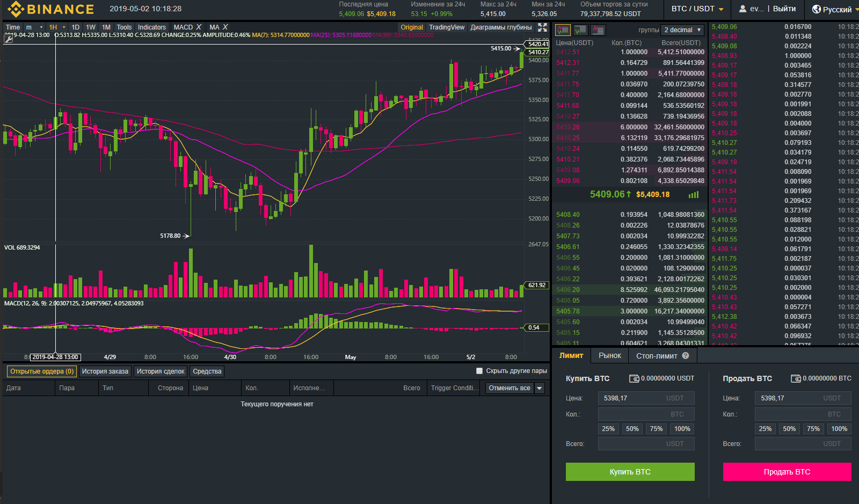Focus the buy price 'Цена' field

(646, 398)
